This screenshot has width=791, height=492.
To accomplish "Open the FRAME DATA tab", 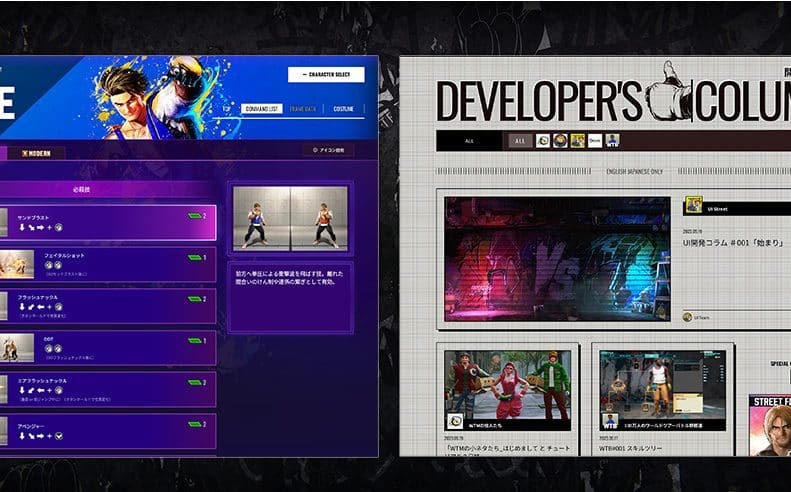I will (x=303, y=109).
